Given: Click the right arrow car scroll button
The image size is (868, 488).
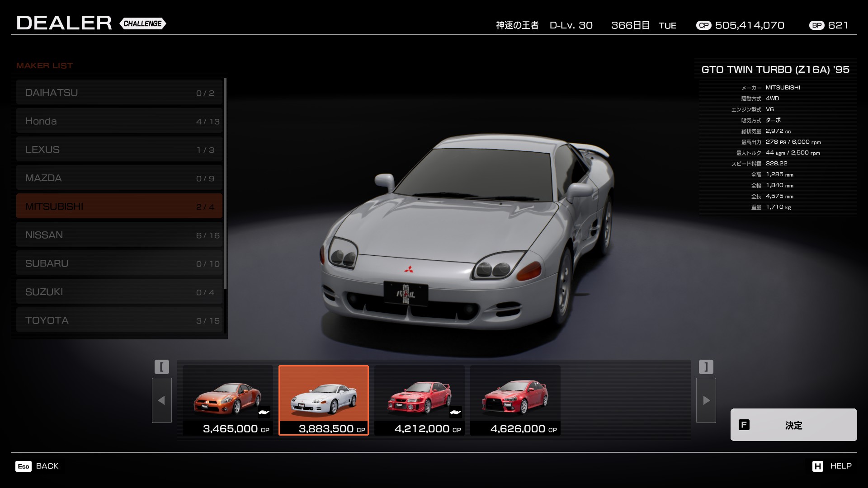Looking at the screenshot, I should [x=706, y=400].
